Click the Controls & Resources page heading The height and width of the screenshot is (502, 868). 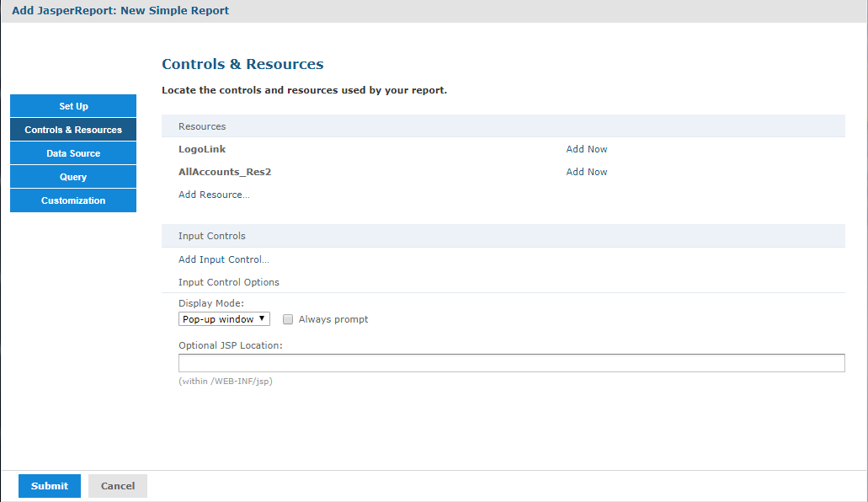[242, 64]
